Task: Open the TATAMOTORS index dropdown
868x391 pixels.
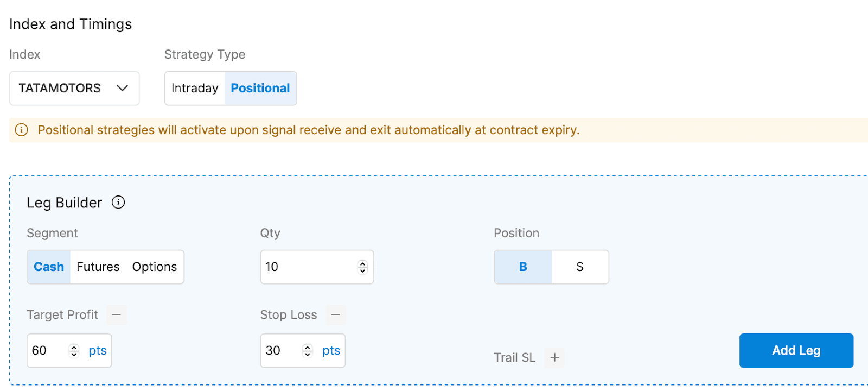Action: [74, 89]
